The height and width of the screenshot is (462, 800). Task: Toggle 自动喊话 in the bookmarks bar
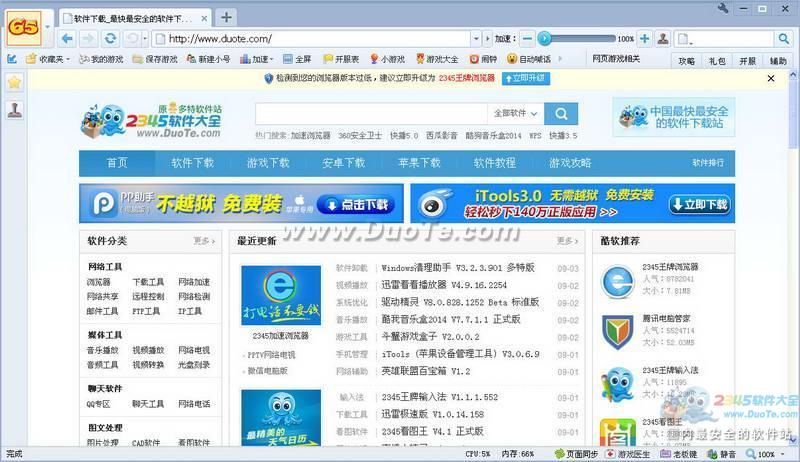(x=529, y=59)
